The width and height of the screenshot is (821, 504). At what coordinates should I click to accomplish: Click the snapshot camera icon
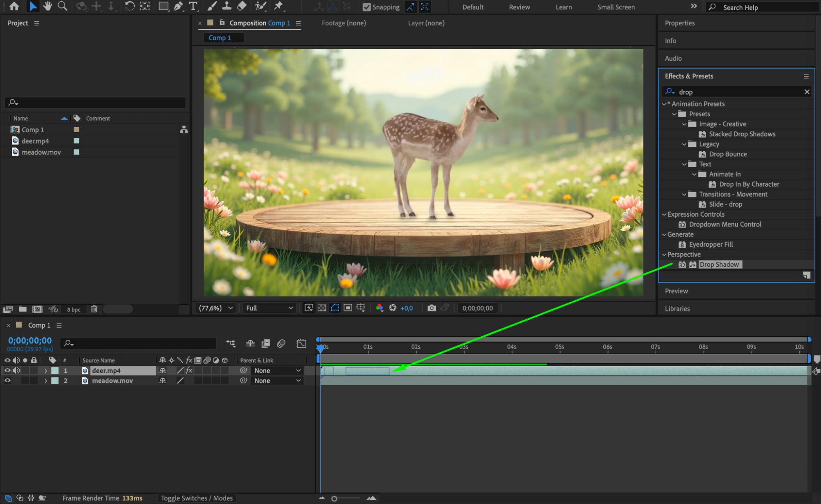431,308
